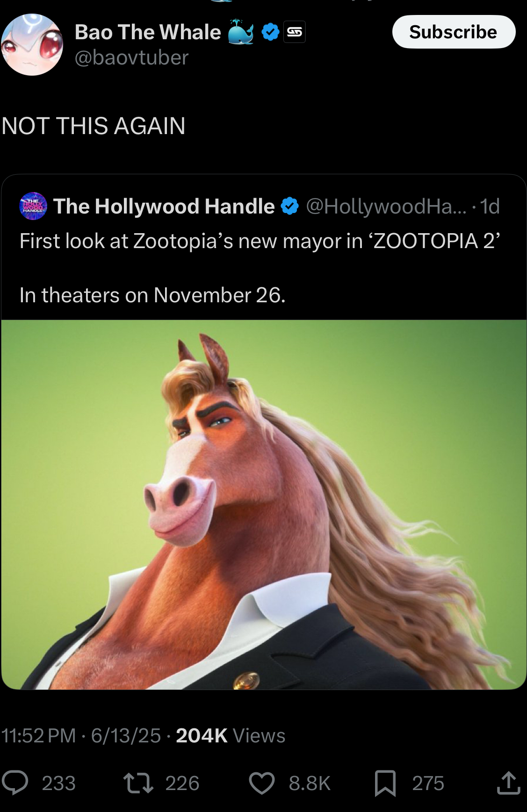Open the reply comment icon
527x812 pixels.
pyautogui.click(x=15, y=783)
